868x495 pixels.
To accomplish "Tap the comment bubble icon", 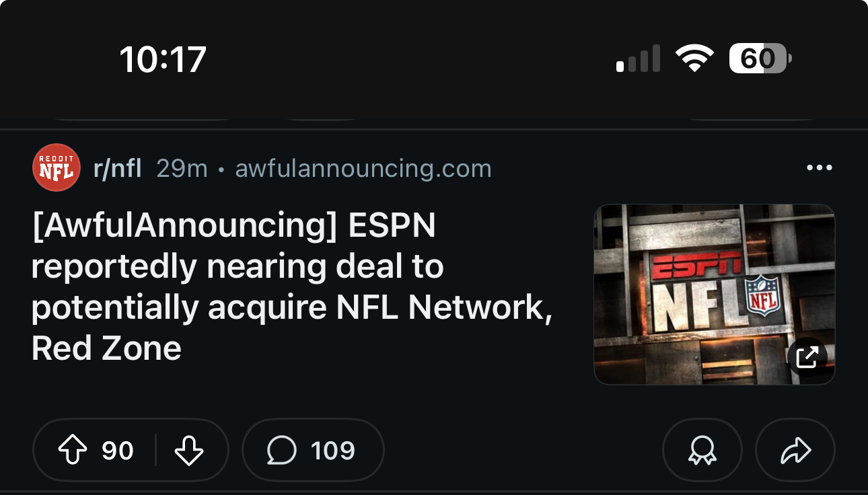I will pyautogui.click(x=281, y=451).
